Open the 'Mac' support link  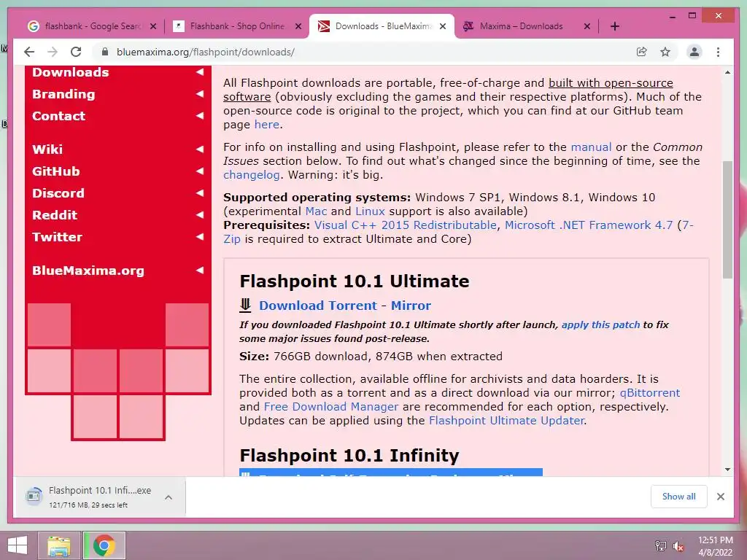pyautogui.click(x=316, y=211)
